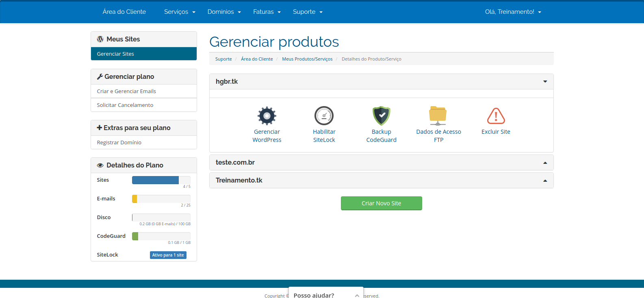Select Gerenciar Sites in sidebar
This screenshot has height=298, width=644.
click(144, 54)
